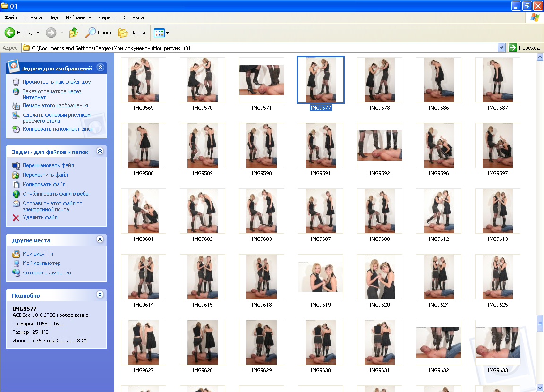
Task: Expand the address bar dropdown arrow
Action: pyautogui.click(x=501, y=48)
